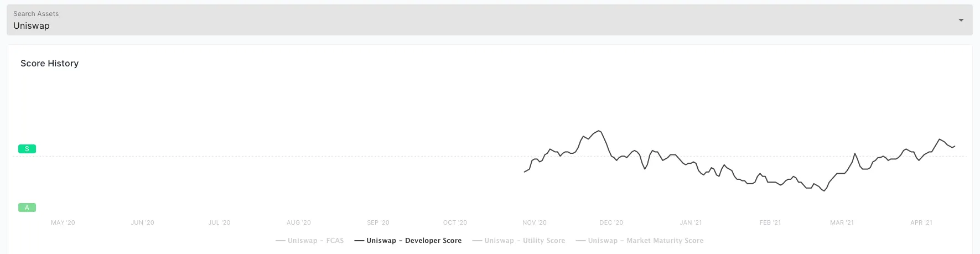Click the green S grade badge
Image resolution: width=980 pixels, height=254 pixels.
27,149
